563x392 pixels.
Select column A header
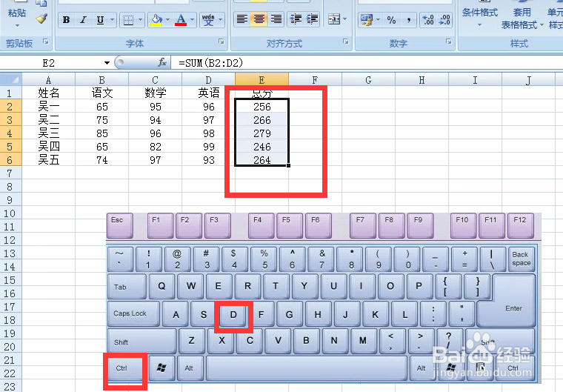point(48,80)
